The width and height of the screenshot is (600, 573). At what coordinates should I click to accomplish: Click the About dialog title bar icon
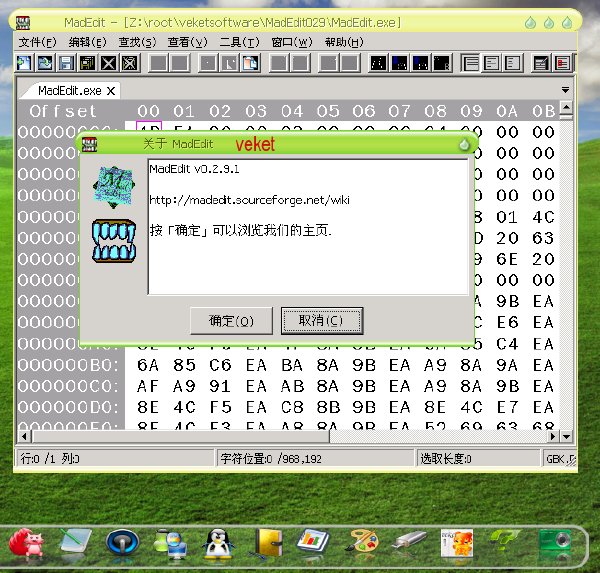tap(90, 144)
